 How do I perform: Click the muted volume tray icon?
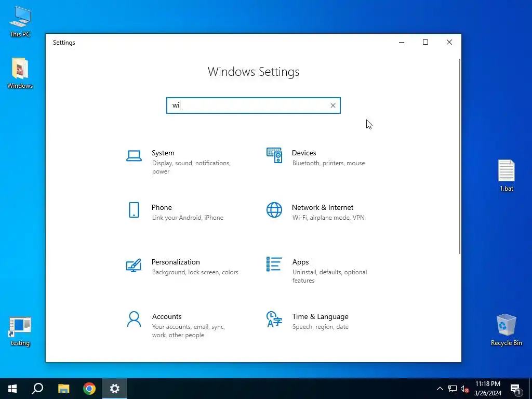464,389
